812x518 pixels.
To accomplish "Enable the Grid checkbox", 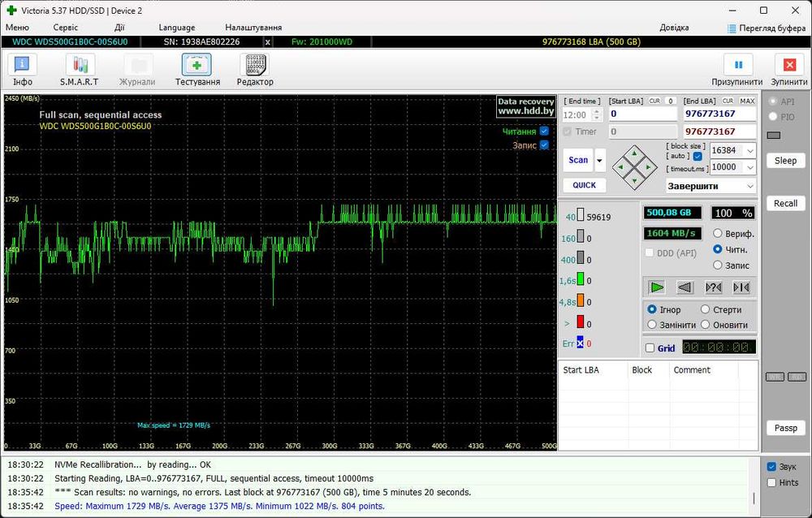I will coord(650,348).
